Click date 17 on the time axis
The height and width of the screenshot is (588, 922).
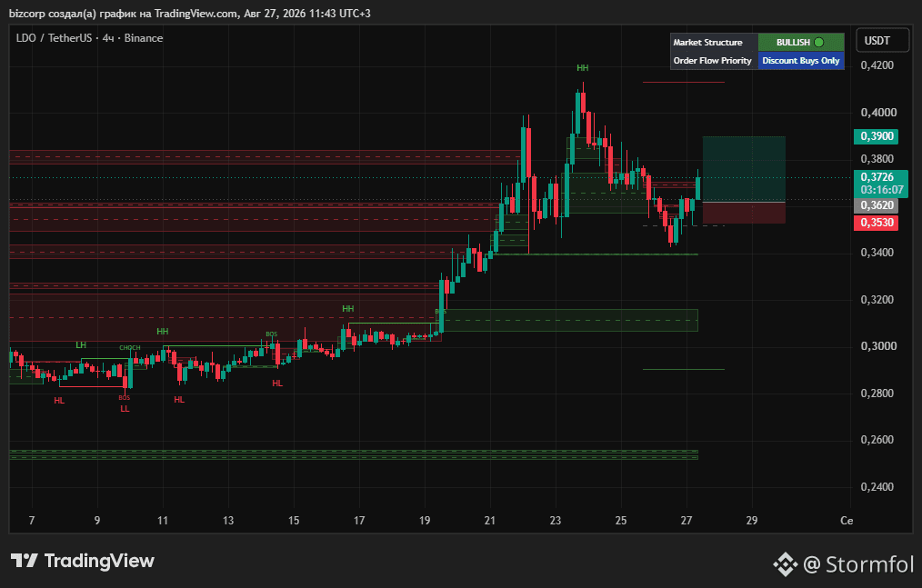pos(359,521)
